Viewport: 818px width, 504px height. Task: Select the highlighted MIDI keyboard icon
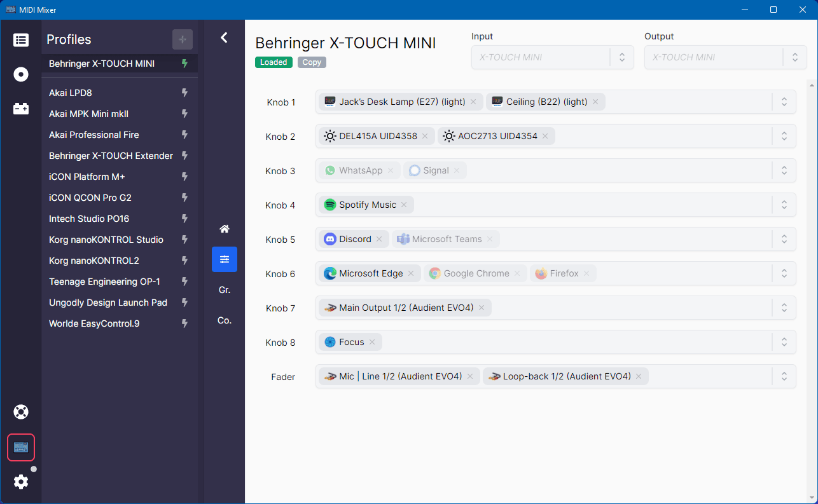coord(21,447)
